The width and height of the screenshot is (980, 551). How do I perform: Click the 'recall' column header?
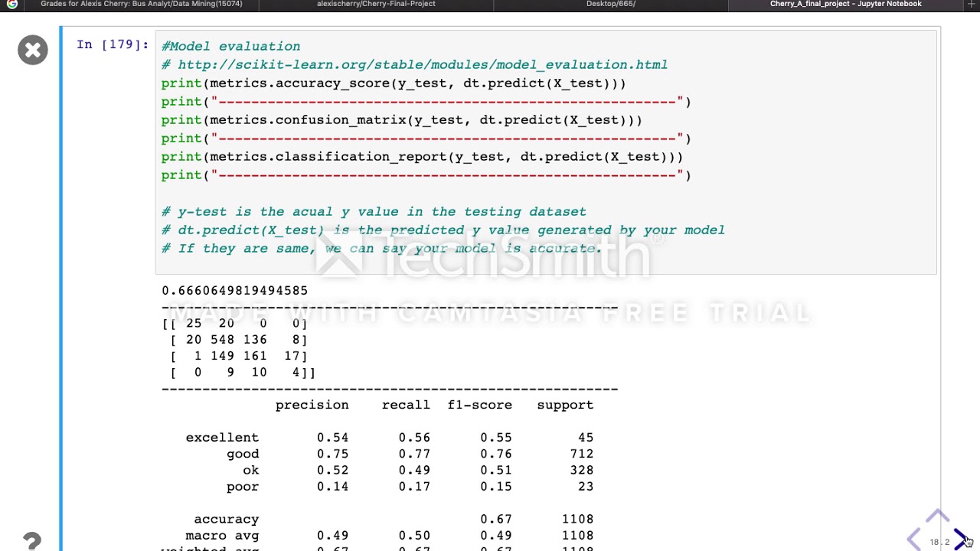coord(406,405)
